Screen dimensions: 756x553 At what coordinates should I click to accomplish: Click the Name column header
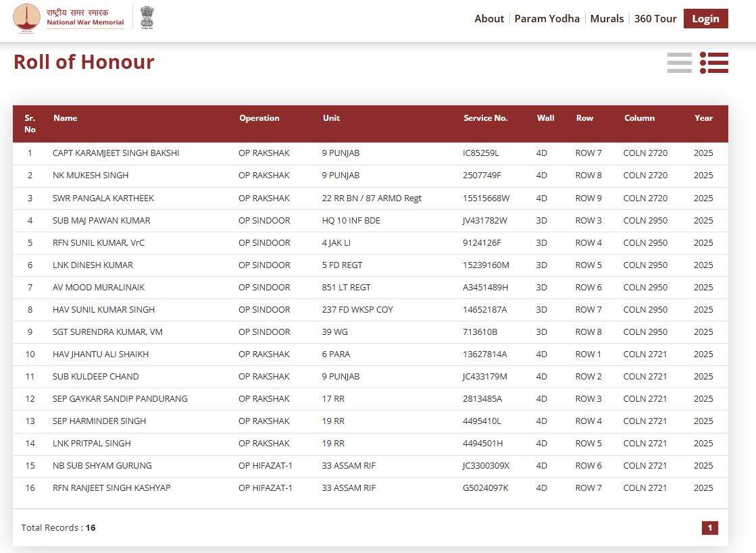click(65, 118)
